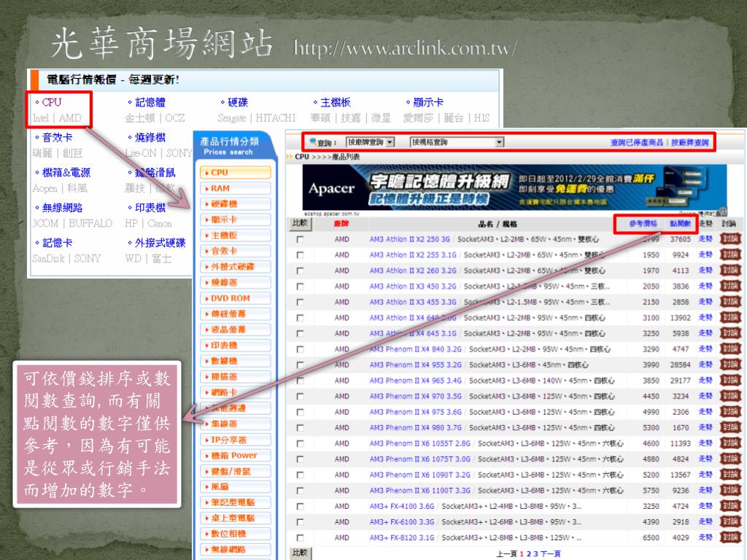Click the 按廠牌查詢 link at top right

click(x=690, y=142)
